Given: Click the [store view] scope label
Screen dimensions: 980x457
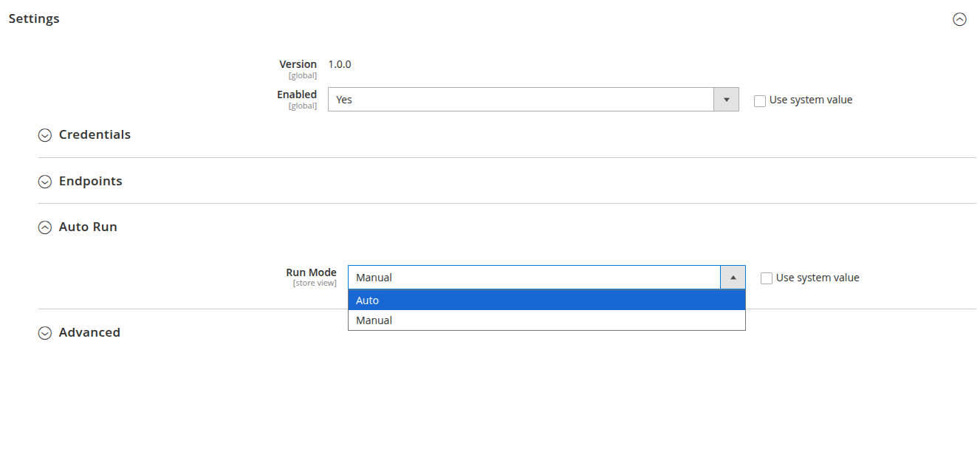Looking at the screenshot, I should pyautogui.click(x=315, y=283).
